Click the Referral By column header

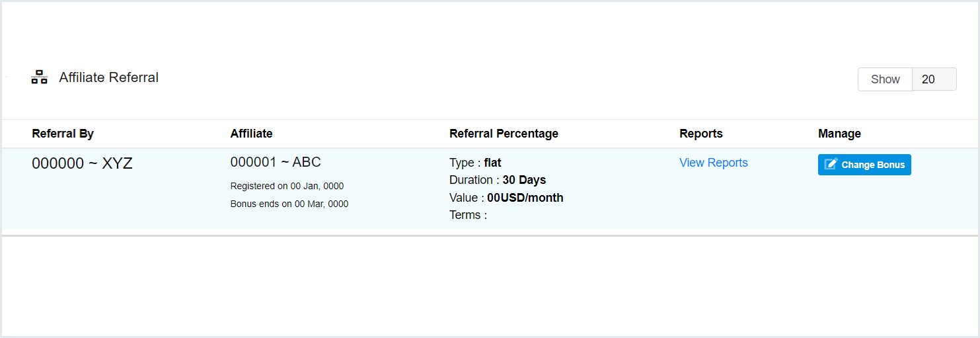(x=63, y=134)
